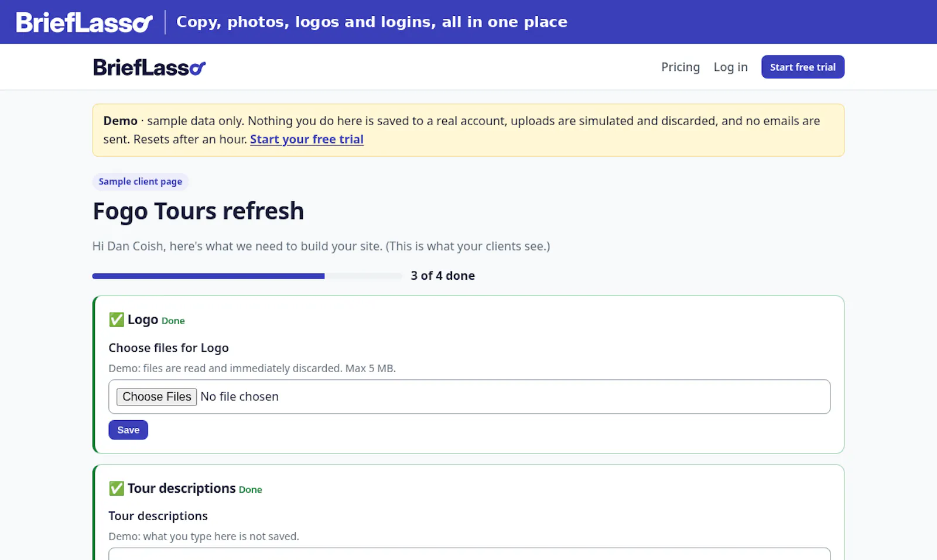The height and width of the screenshot is (560, 937).
Task: Click the Start free trial button
Action: click(x=802, y=67)
